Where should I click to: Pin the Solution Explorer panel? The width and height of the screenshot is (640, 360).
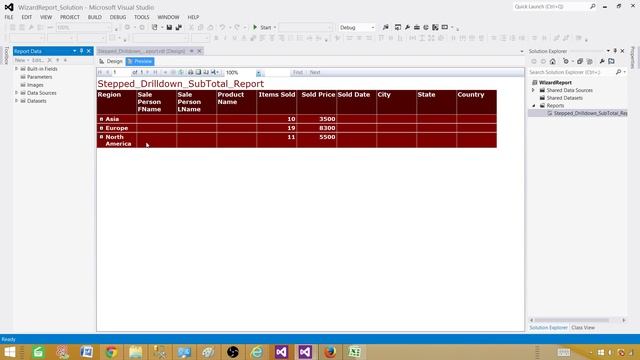tap(615, 51)
